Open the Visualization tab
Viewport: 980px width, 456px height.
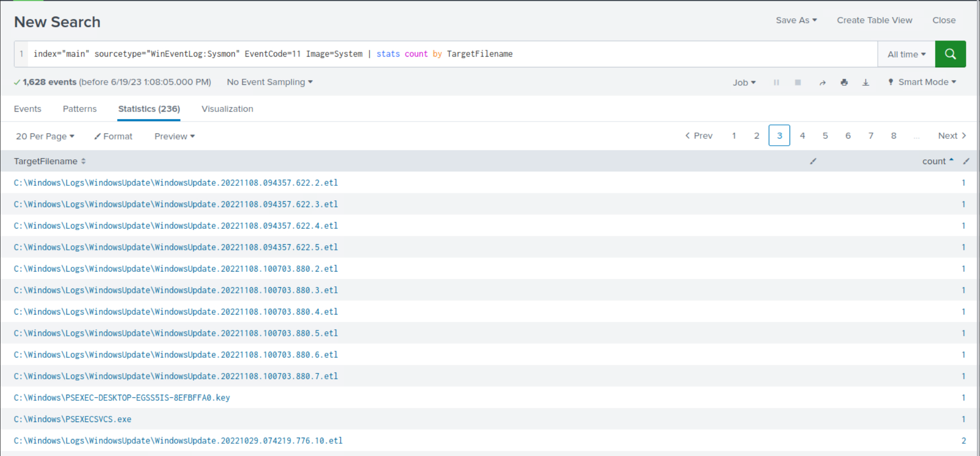pyautogui.click(x=227, y=109)
